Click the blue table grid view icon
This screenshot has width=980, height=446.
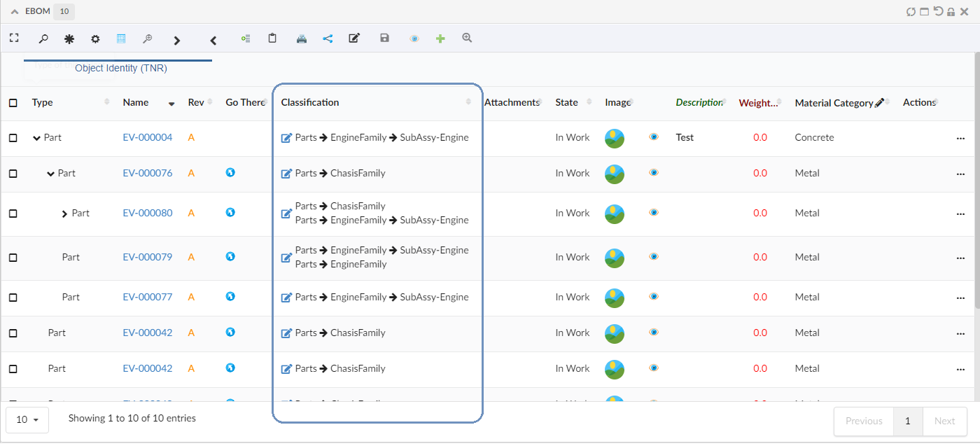point(121,39)
